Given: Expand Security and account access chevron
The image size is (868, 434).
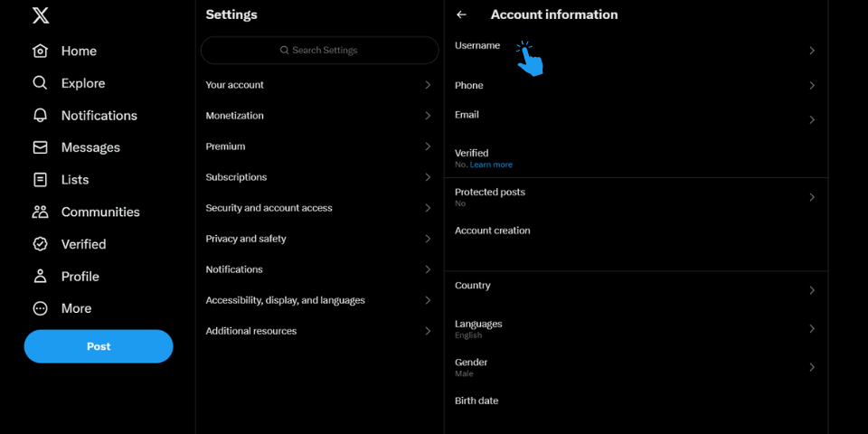Looking at the screenshot, I should pyautogui.click(x=428, y=208).
